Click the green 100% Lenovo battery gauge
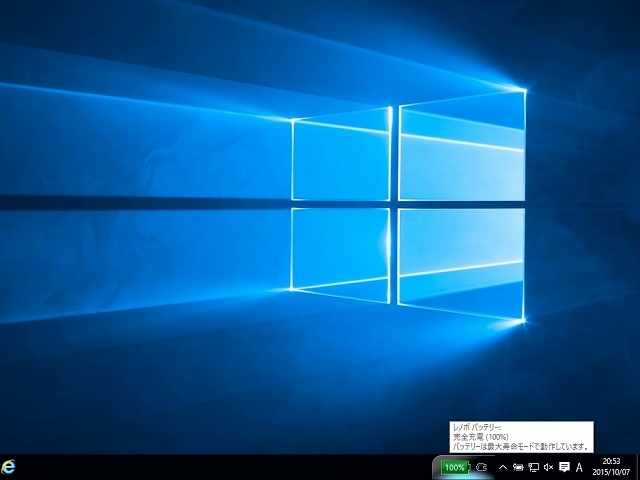Screen dimensions: 640x480 point(455,467)
